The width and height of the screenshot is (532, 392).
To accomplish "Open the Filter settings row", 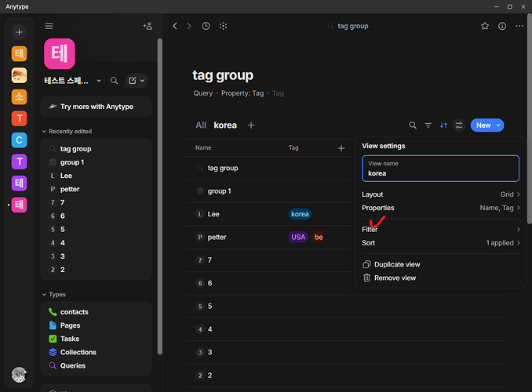I will pyautogui.click(x=440, y=230).
